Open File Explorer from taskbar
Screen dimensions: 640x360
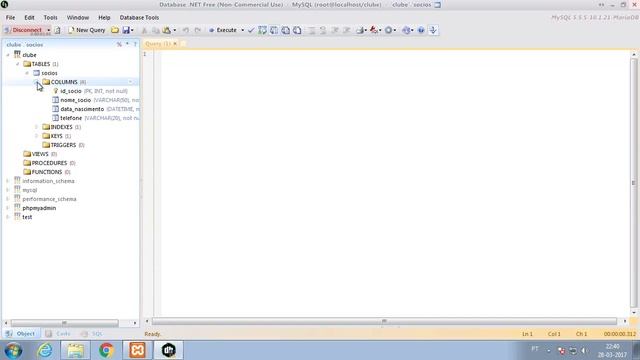pos(76,350)
